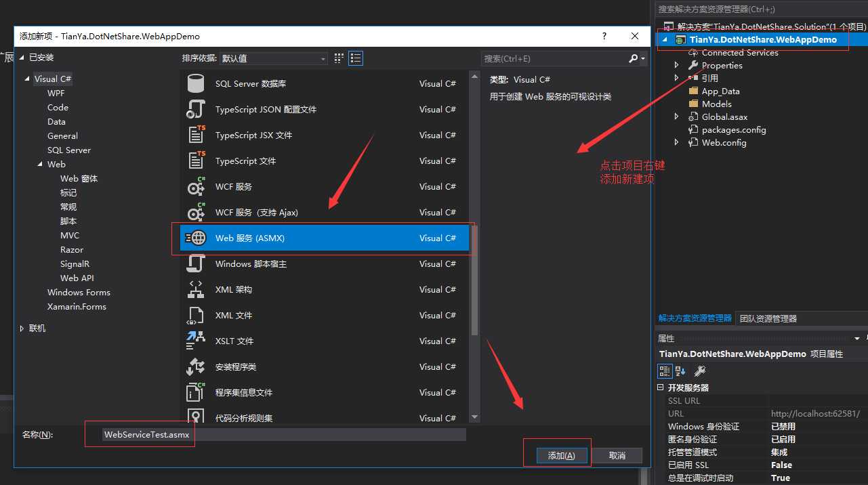868x485 pixels.
Task: Select the Code category
Action: (x=58, y=107)
